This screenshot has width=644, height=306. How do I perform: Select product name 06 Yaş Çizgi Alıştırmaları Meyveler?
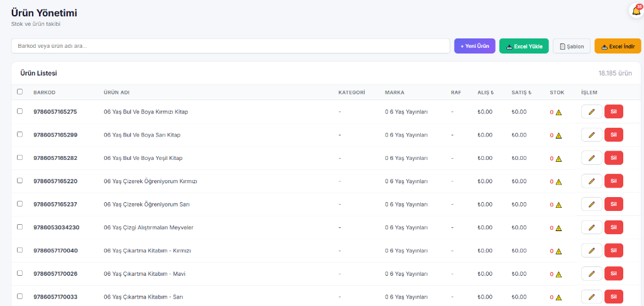(148, 227)
